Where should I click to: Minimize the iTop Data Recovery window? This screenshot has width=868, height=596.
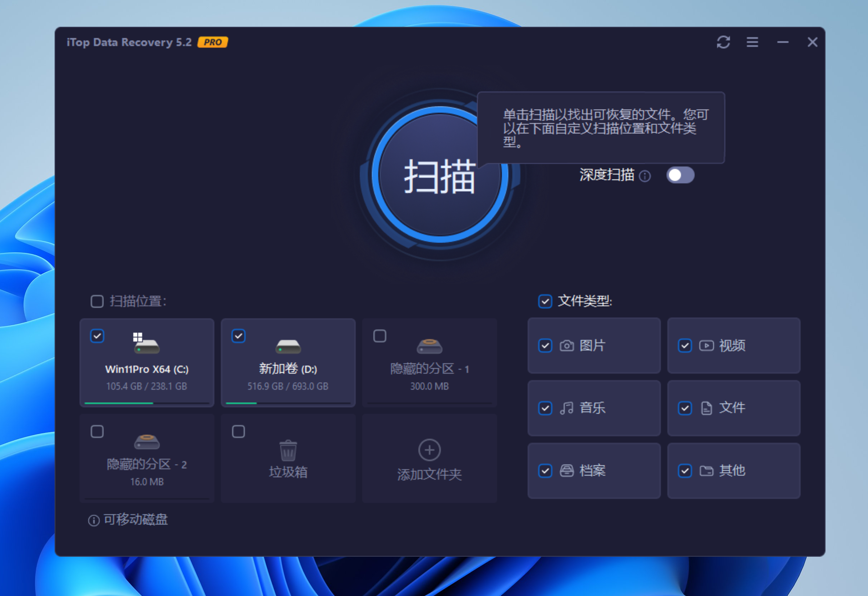783,42
